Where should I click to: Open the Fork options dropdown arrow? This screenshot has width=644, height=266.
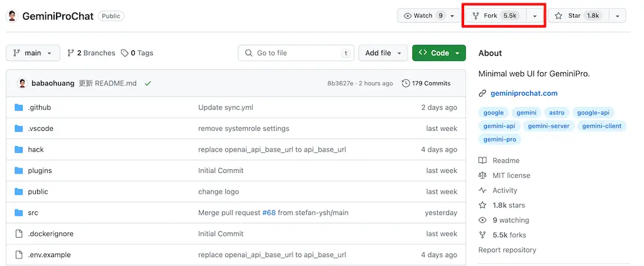click(535, 16)
